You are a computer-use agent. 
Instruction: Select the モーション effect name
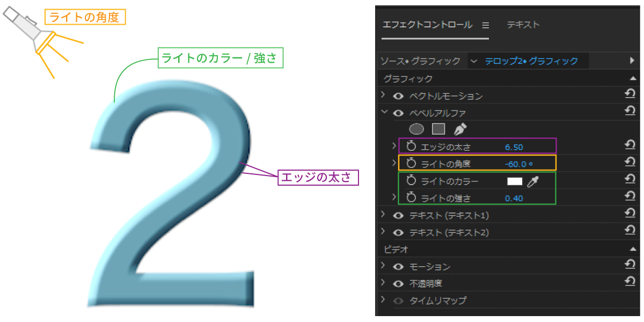pyautogui.click(x=429, y=267)
